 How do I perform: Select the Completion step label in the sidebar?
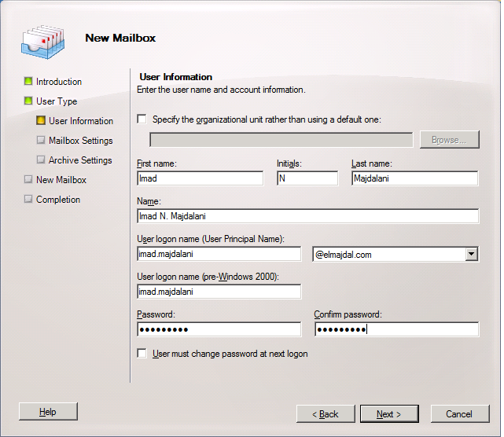(57, 200)
